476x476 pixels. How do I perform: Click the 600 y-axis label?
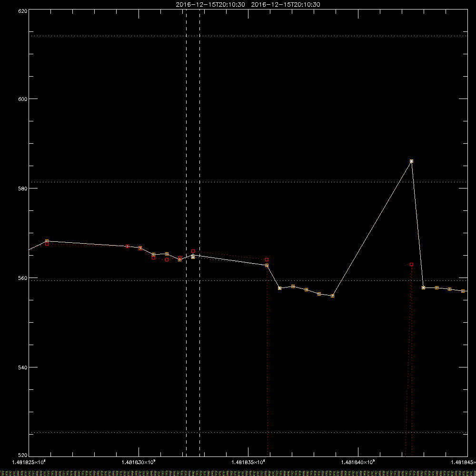(x=23, y=99)
